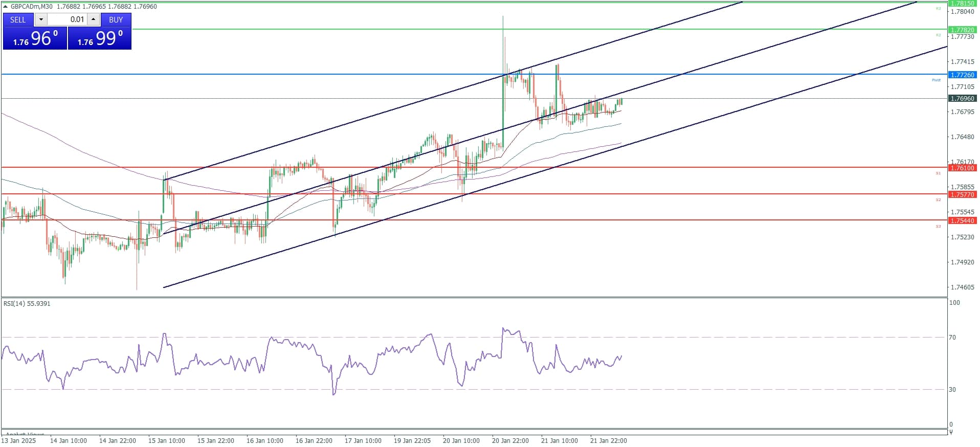
Task: Click the 21 Jan 10:00 time label
Action: click(560, 440)
